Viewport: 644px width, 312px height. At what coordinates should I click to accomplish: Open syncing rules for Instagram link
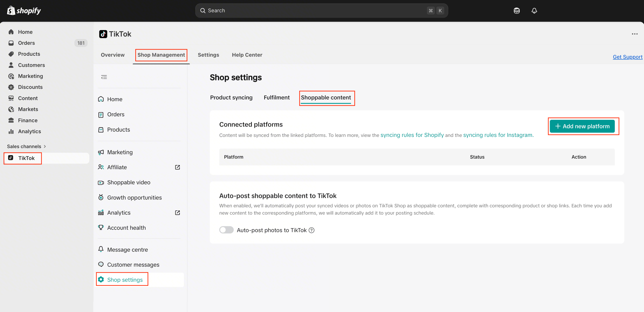coord(498,135)
